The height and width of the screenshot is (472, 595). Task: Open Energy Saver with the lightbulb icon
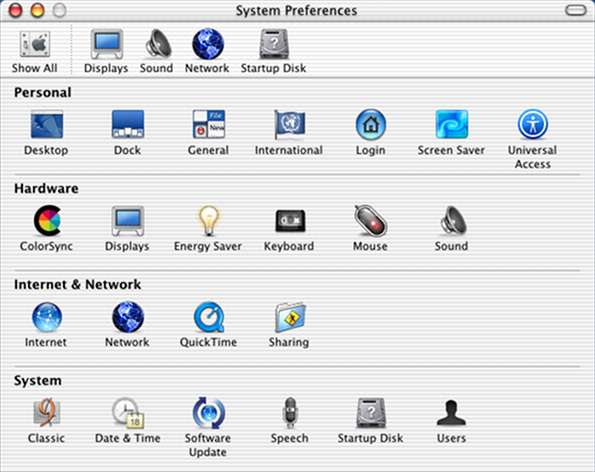pyautogui.click(x=209, y=220)
